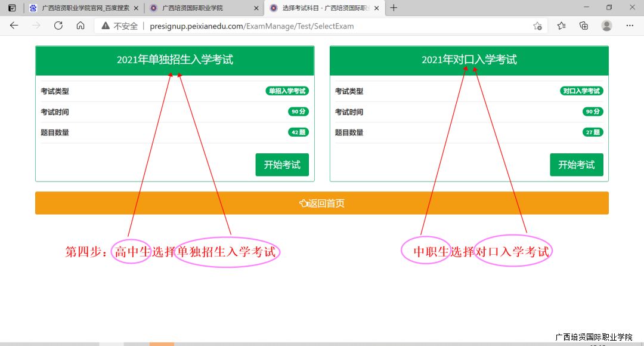This screenshot has width=644, height=346.
Task: Add this page to favorites
Action: [537, 26]
